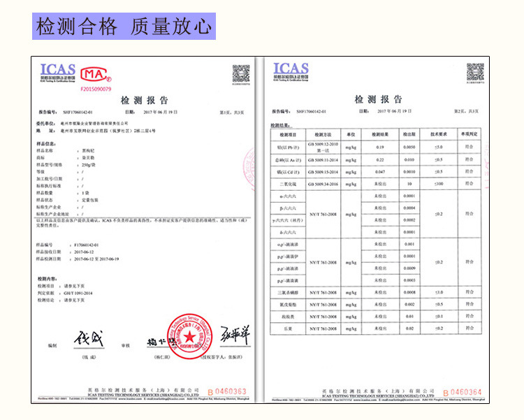The width and height of the screenshot is (524, 420).
Task: Click the 检测结果 table column header
Action: point(380,134)
